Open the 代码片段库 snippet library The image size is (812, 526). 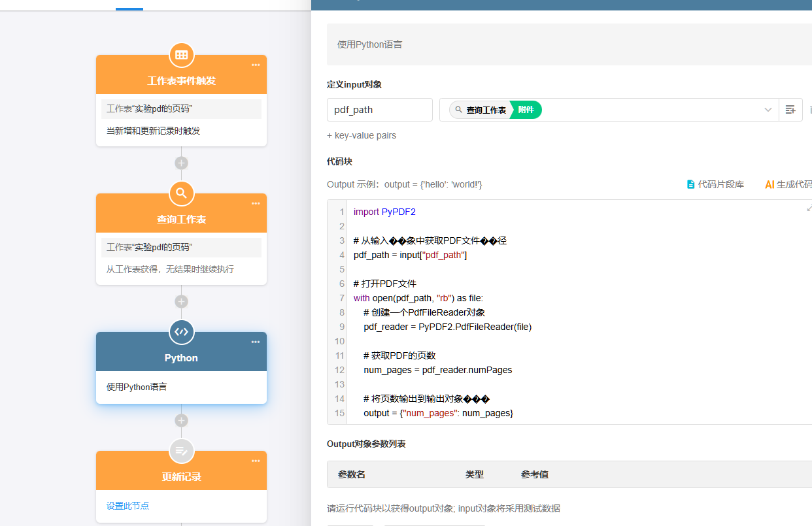click(x=715, y=184)
